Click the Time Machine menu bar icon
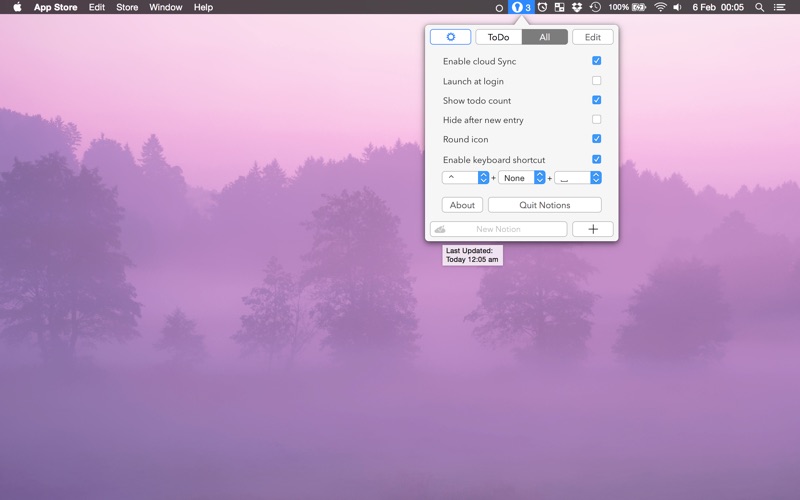Viewport: 800px width, 500px height. click(x=595, y=7)
